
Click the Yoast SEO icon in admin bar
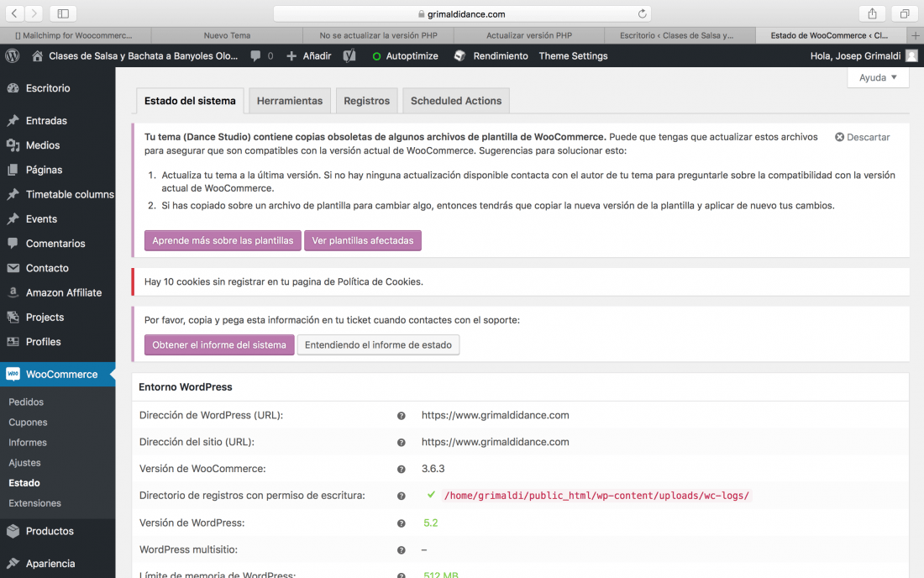349,56
